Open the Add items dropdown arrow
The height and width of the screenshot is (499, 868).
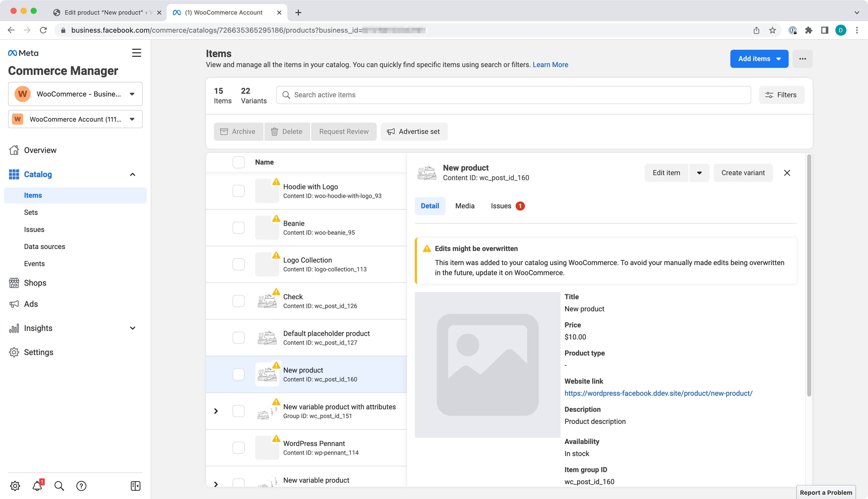[779, 59]
